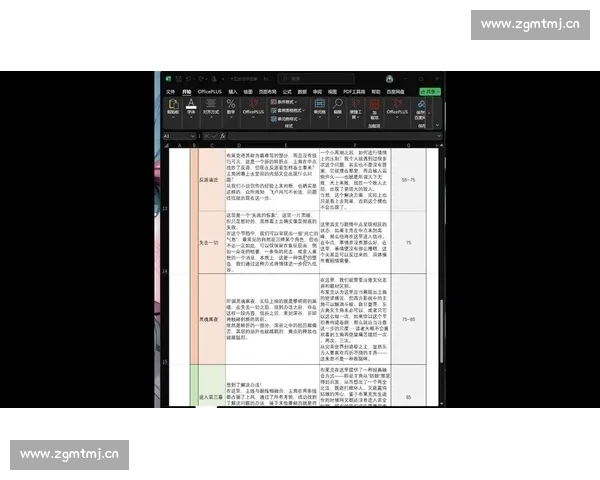Click the Number (数字) percent icon
This screenshot has width=600, height=480.
[x=231, y=104]
